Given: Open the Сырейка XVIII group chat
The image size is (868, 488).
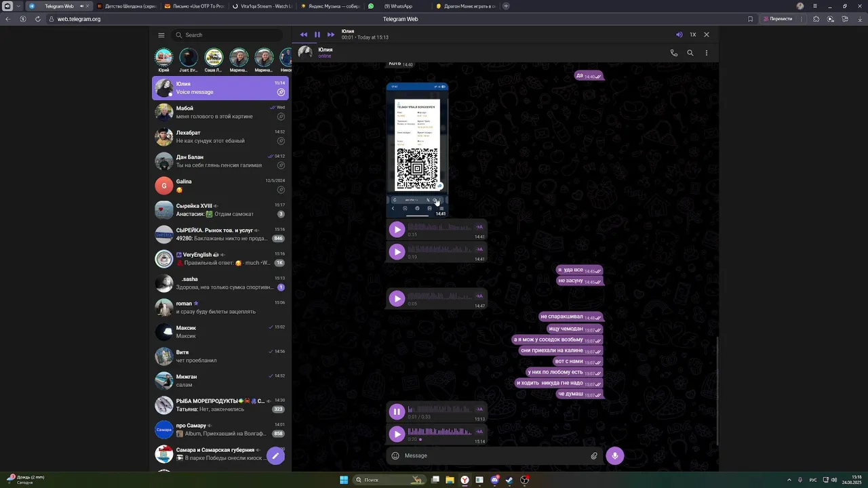Looking at the screenshot, I should 220,210.
